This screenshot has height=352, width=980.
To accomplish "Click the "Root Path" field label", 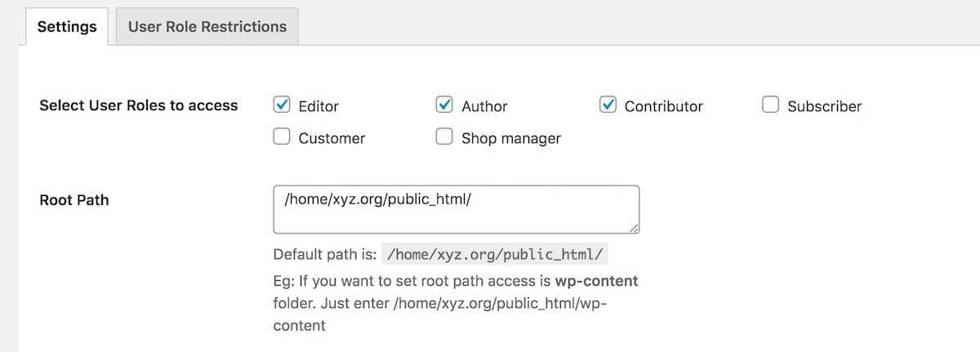I will (x=74, y=199).
